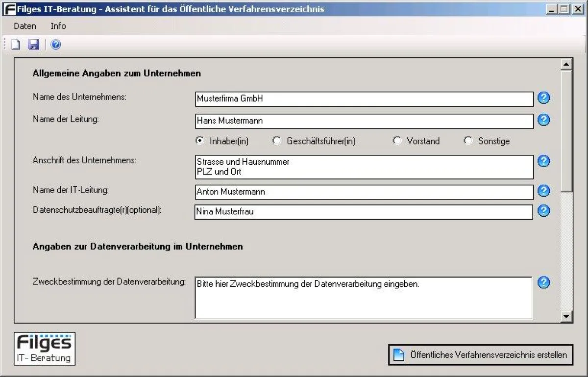Image resolution: width=588 pixels, height=377 pixels.
Task: Click the Filges IT-Beratung logo
Action: pos(44,349)
